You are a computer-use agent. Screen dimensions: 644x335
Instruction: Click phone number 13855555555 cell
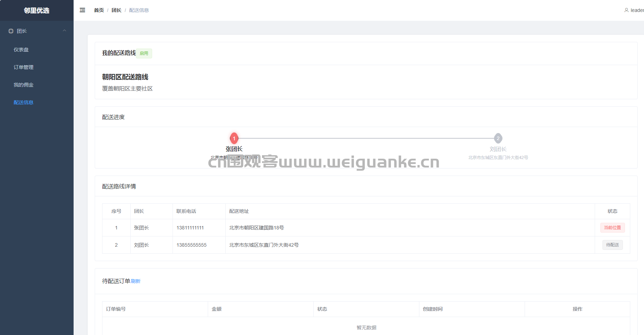click(x=192, y=245)
